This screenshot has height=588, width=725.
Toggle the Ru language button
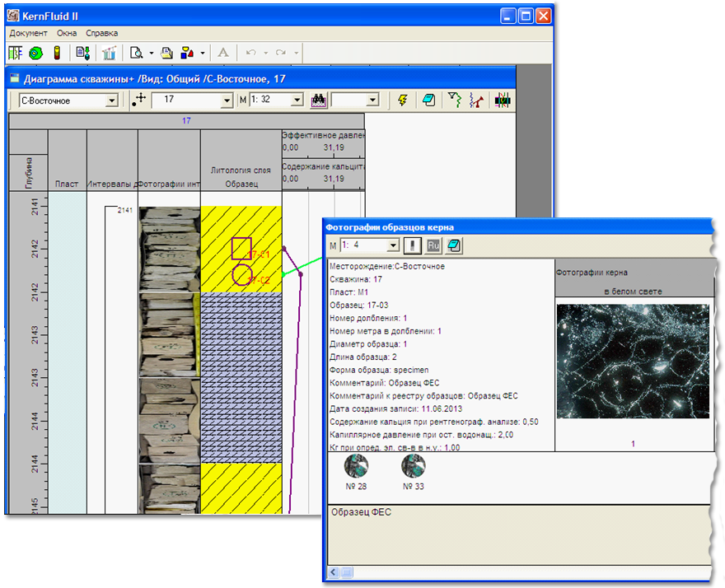click(x=433, y=245)
